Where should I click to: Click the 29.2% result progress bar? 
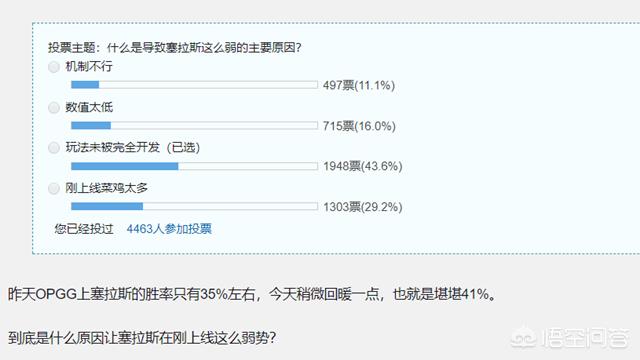click(194, 207)
